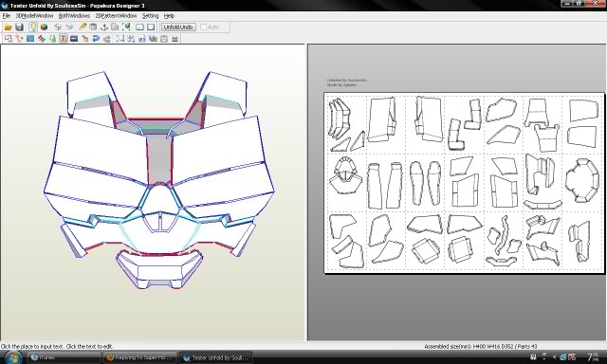Click the gray cylinder icon beside the anchor

click(115, 27)
